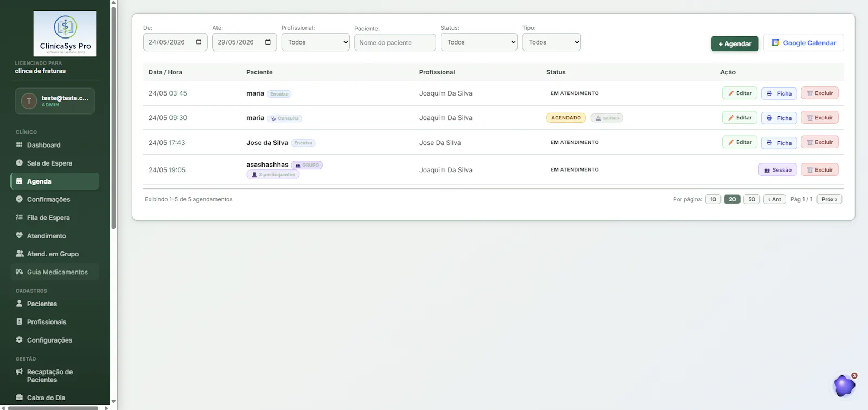Click the AGENDADO status badge

click(566, 118)
